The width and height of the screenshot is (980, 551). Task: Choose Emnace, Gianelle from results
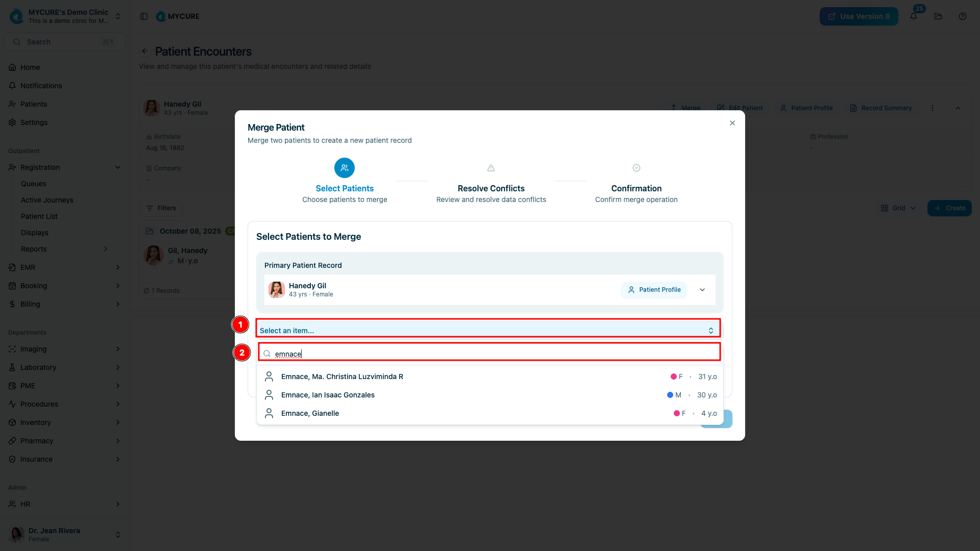310,413
